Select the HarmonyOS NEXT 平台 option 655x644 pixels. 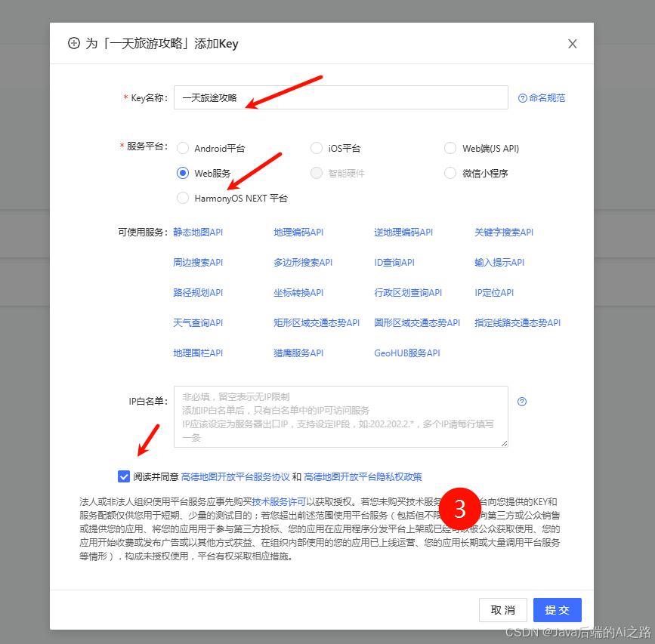click(182, 198)
